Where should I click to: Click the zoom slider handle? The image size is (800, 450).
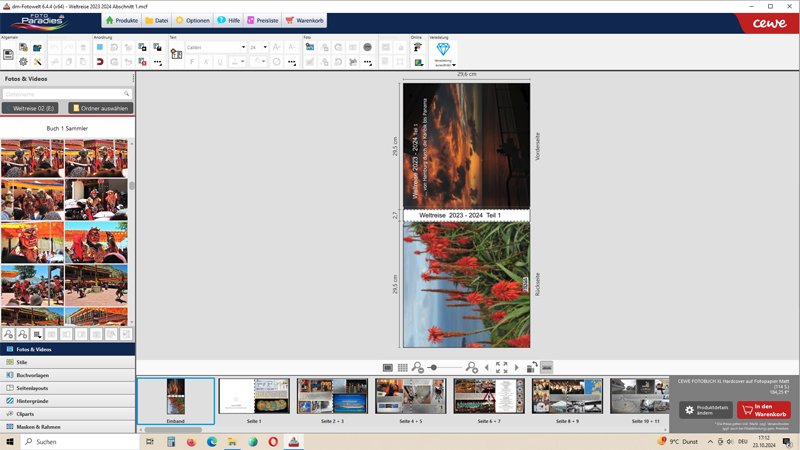coord(432,368)
